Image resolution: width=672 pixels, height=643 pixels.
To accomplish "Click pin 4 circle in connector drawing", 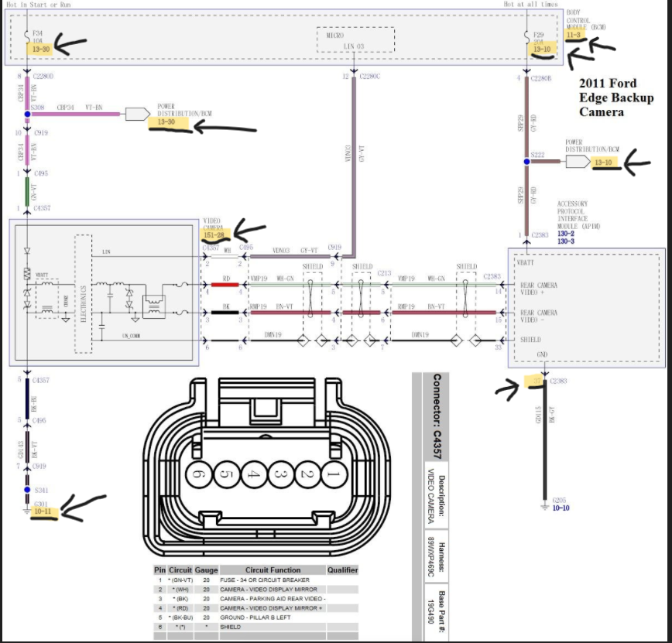I will [x=252, y=474].
